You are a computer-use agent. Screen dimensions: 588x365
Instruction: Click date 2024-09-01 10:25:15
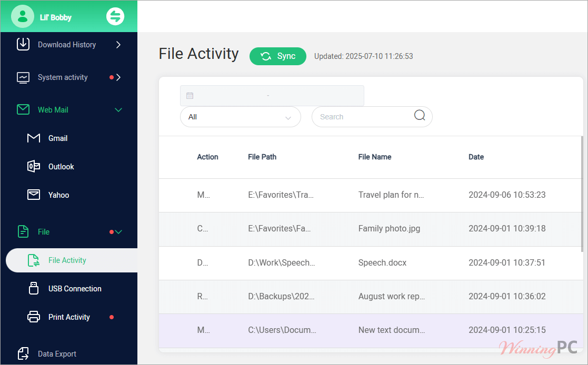pos(507,330)
